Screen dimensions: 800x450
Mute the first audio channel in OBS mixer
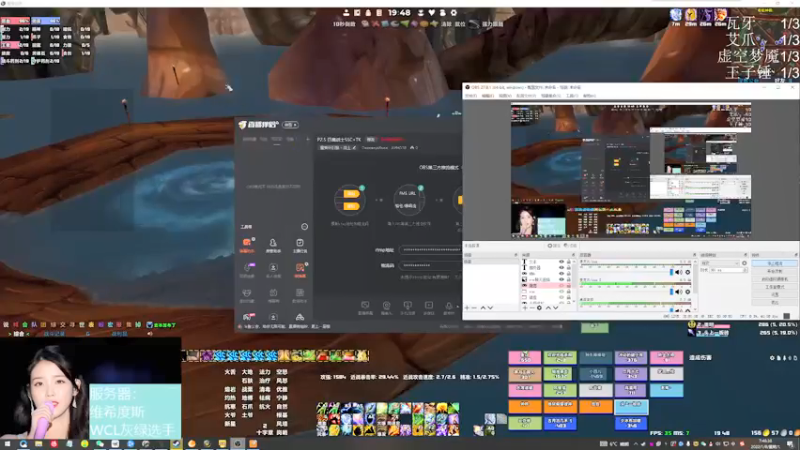[679, 272]
